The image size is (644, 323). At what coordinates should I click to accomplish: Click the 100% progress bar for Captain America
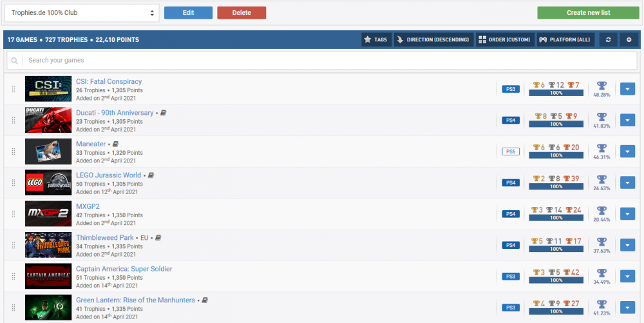coord(556,280)
